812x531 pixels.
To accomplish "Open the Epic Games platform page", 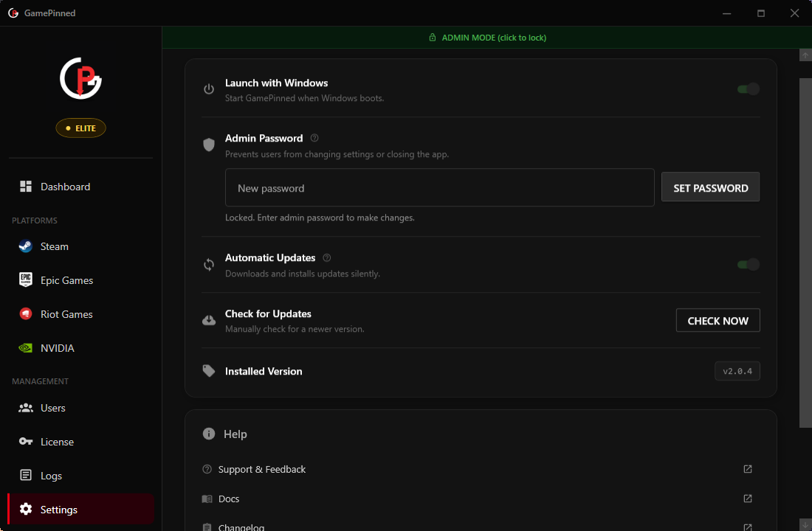I will point(80,280).
